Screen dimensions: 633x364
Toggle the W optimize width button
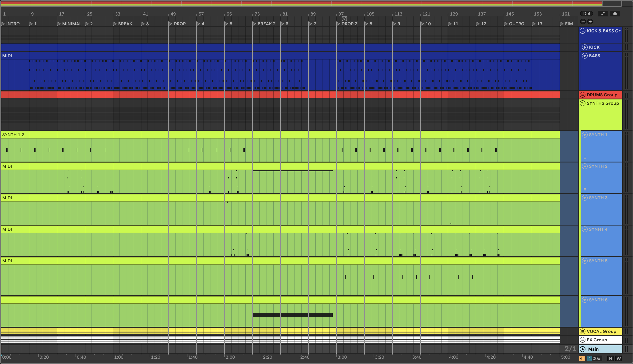click(x=619, y=358)
